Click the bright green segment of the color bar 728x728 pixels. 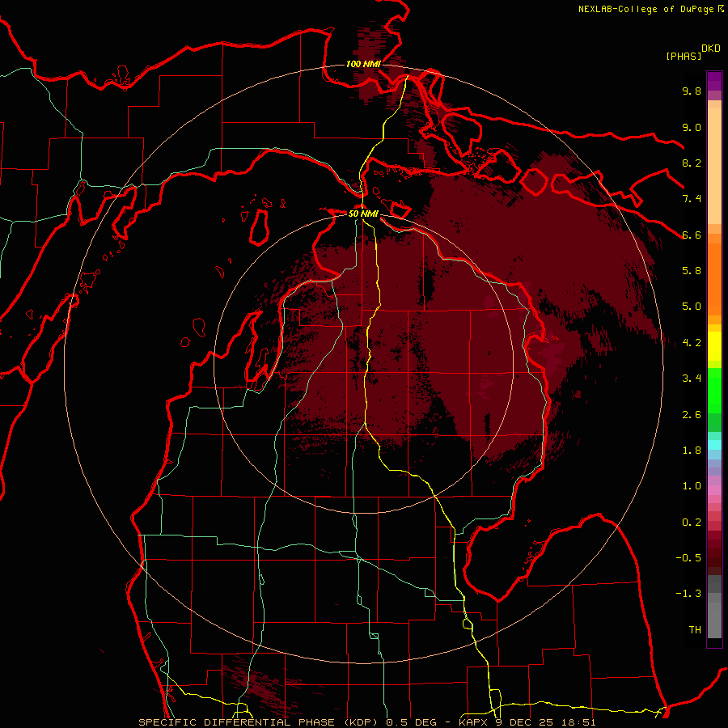(714, 391)
